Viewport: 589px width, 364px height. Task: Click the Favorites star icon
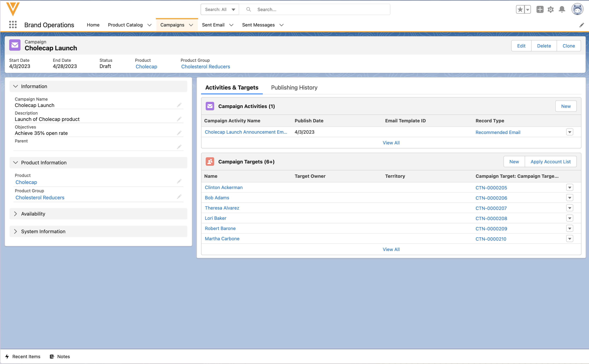[520, 9]
